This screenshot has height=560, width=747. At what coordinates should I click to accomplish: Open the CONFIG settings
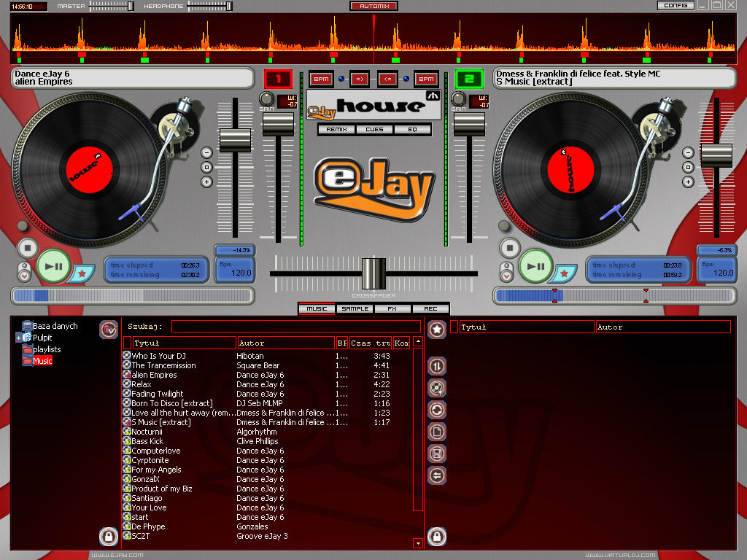click(676, 6)
